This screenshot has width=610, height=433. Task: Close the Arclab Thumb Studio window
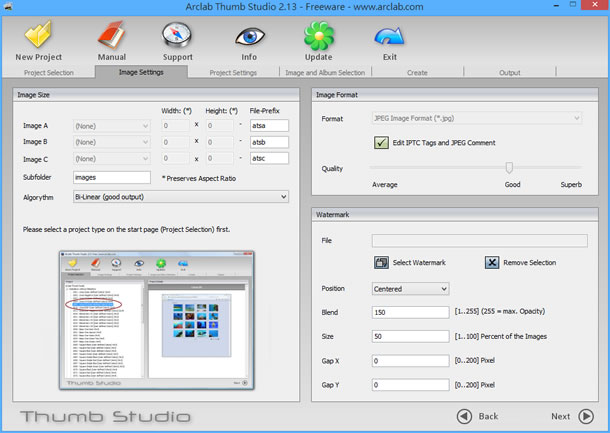pos(595,5)
